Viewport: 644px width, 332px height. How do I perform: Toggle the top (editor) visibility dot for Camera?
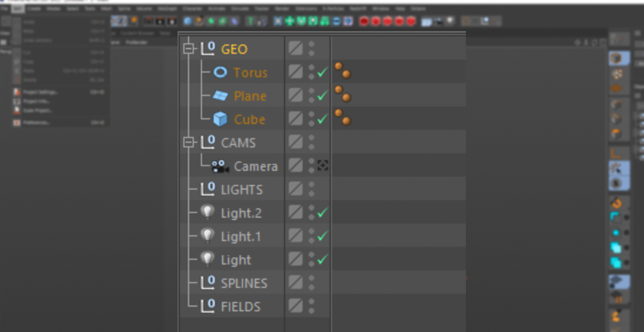pos(311,161)
